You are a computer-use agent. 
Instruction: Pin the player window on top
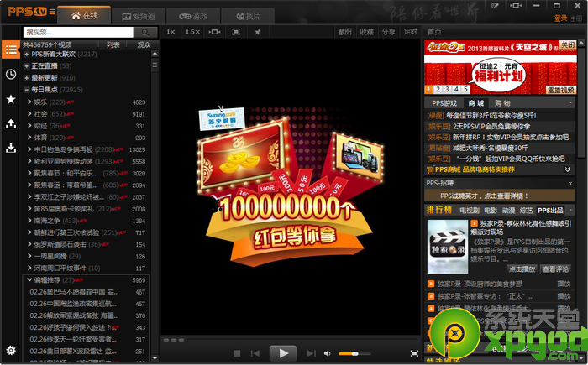(258, 32)
